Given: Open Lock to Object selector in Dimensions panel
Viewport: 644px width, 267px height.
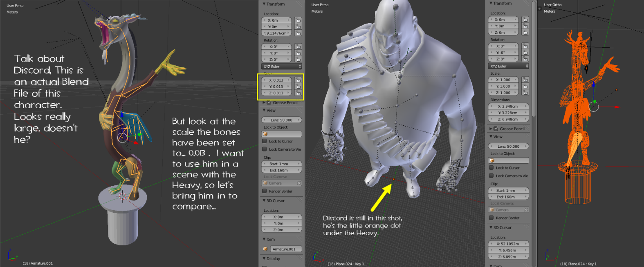Looking at the screenshot, I should (509, 160).
